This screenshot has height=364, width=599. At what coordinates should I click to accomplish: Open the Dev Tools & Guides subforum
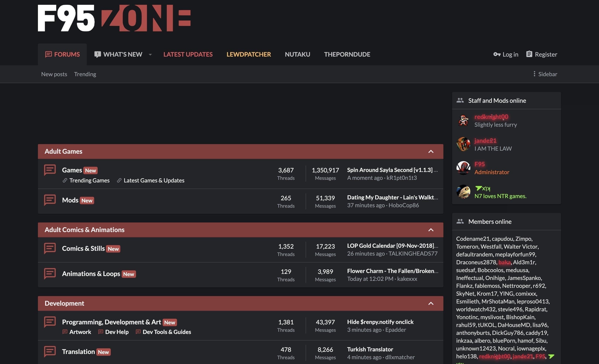(x=167, y=332)
